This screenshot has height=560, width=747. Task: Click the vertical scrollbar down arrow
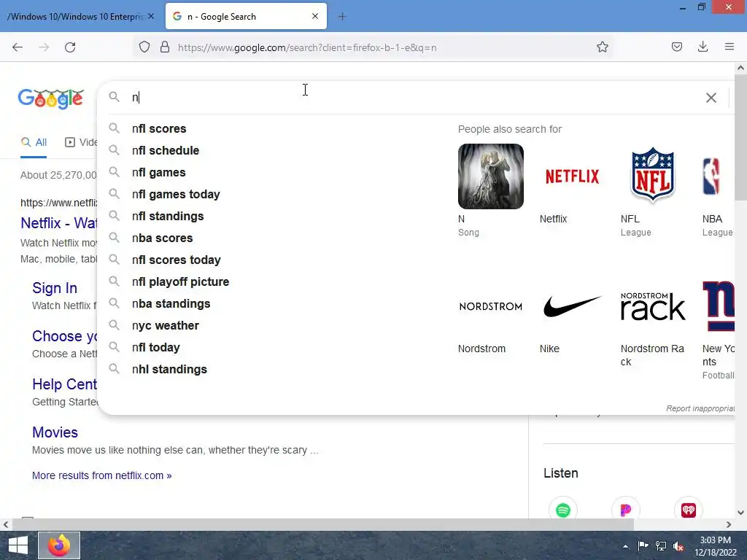740,513
